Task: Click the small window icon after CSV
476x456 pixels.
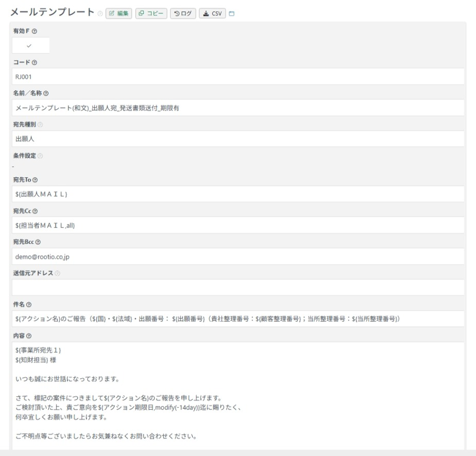Action: [x=231, y=13]
